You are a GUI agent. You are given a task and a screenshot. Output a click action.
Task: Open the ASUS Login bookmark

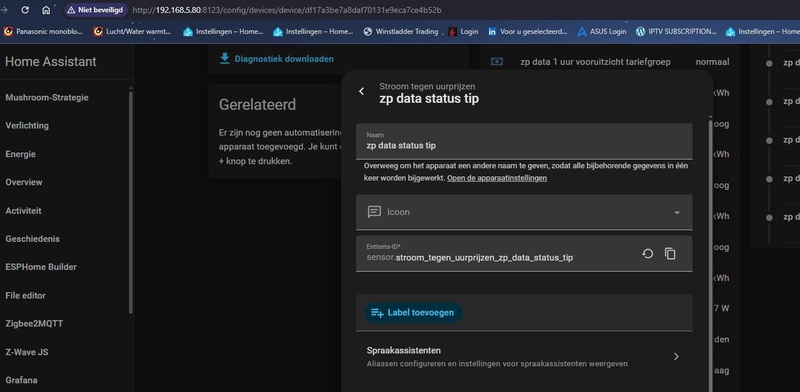point(602,31)
